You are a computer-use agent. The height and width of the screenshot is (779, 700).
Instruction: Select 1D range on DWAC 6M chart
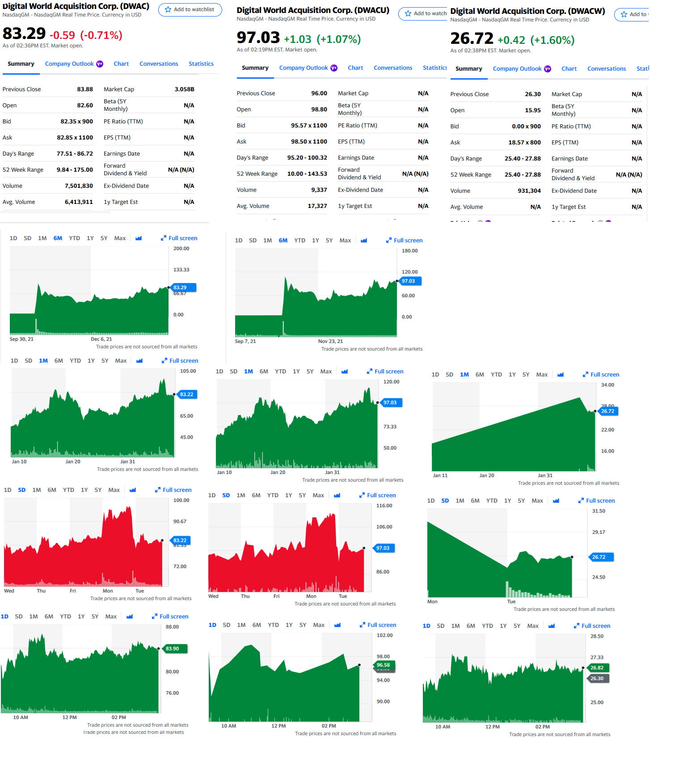coord(13,238)
